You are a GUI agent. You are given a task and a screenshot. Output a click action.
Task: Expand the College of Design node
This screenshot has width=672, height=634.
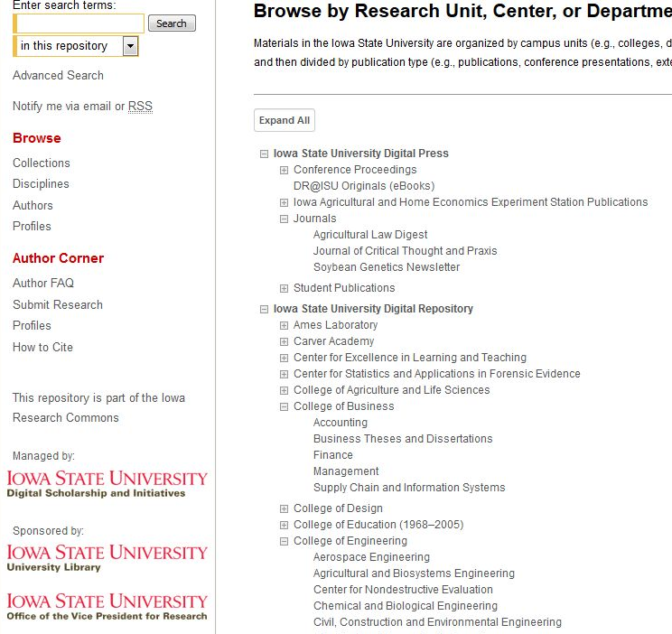tap(284, 509)
